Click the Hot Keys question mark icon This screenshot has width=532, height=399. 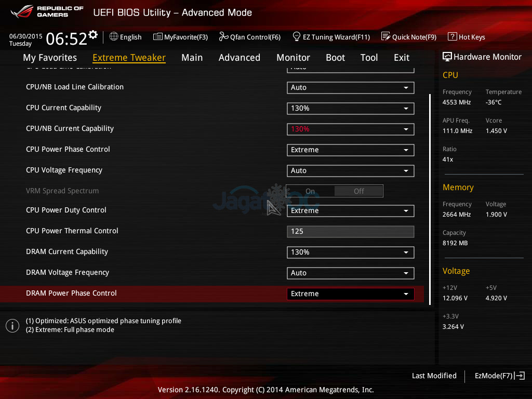tap(452, 37)
